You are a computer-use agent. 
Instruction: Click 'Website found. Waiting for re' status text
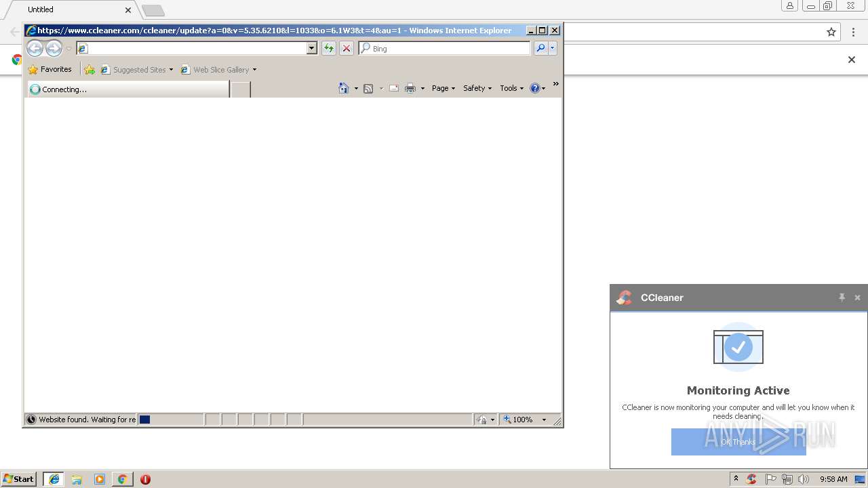pyautogui.click(x=87, y=420)
